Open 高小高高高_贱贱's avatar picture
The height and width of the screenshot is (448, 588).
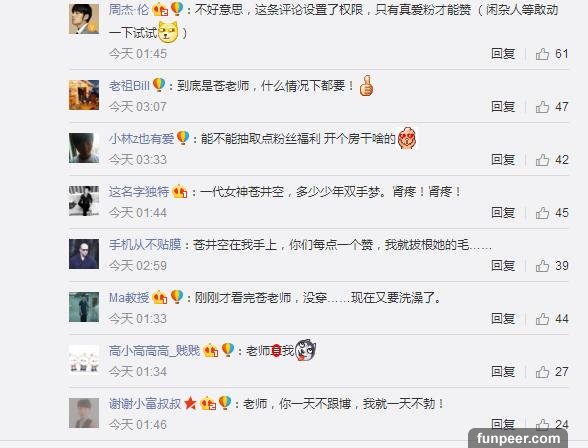tap(84, 360)
